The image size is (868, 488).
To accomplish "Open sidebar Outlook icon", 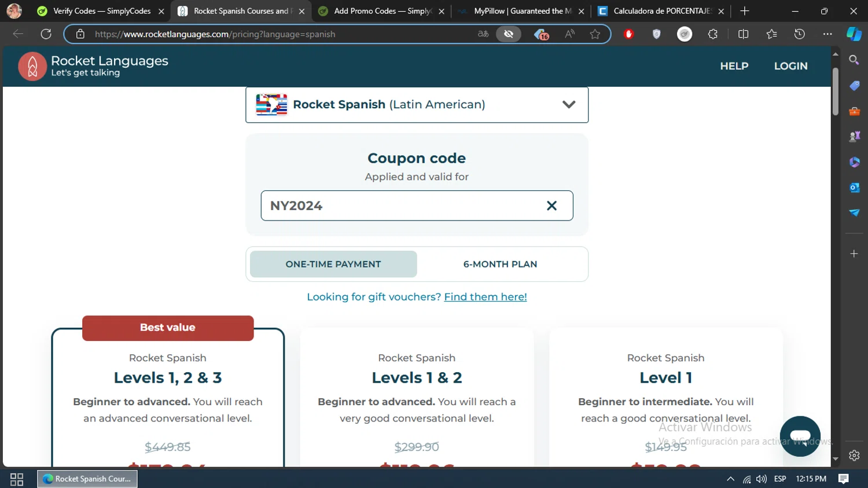I will point(854,188).
